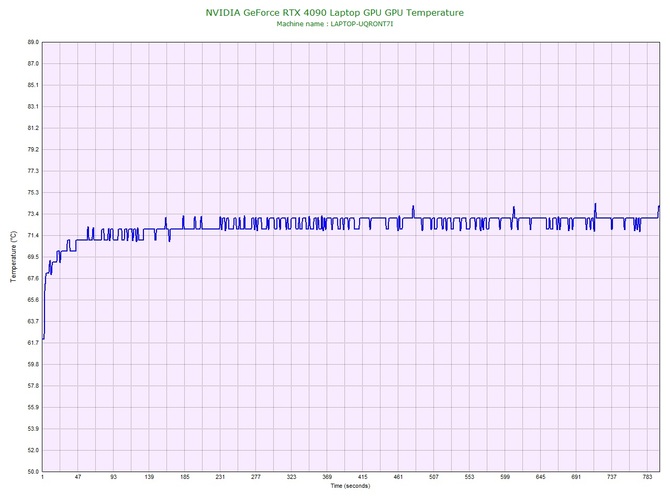
Task: Click the 59.8 y-axis value
Action: coord(33,365)
